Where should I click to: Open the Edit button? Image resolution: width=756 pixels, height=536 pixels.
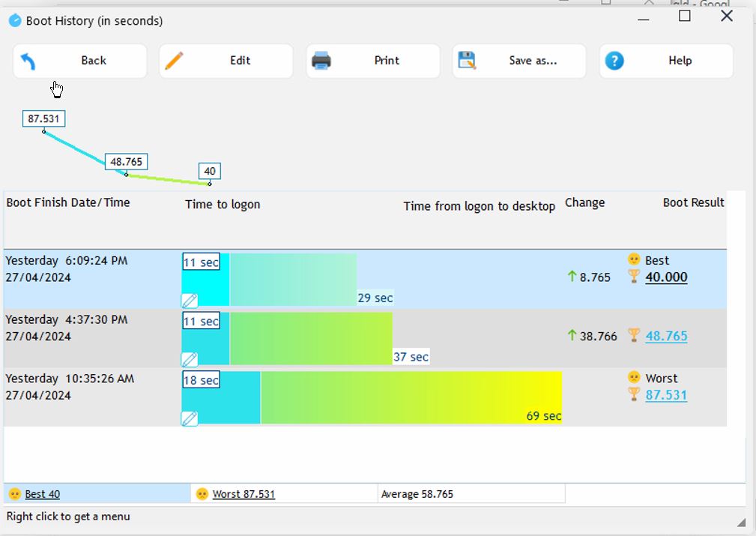tap(226, 61)
